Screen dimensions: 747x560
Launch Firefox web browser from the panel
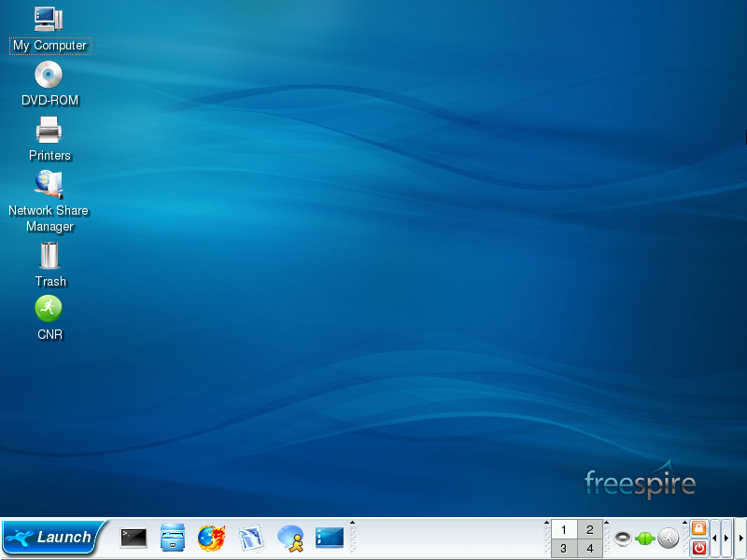click(x=212, y=538)
